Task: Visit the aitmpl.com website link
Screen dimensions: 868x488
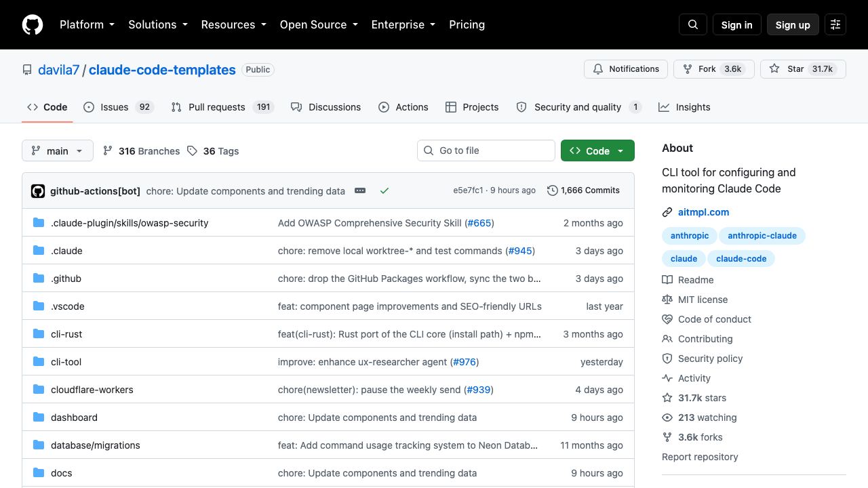Action: pos(703,212)
